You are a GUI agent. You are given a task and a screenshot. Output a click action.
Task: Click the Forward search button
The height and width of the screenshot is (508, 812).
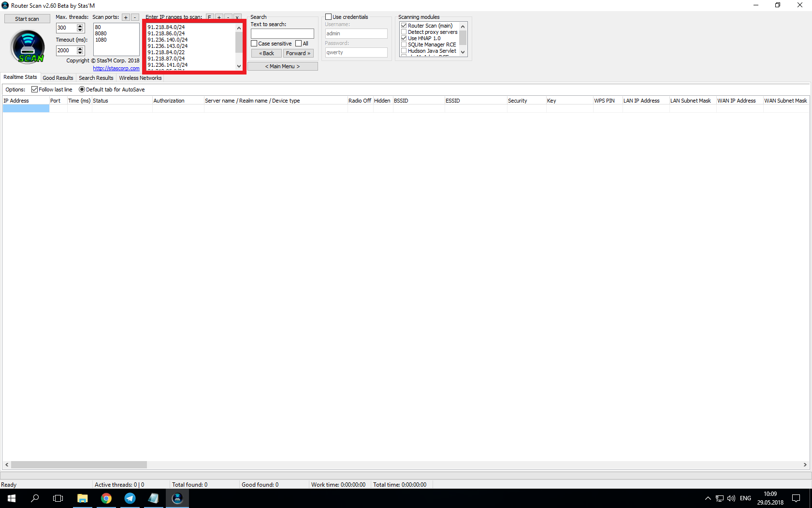(x=298, y=53)
